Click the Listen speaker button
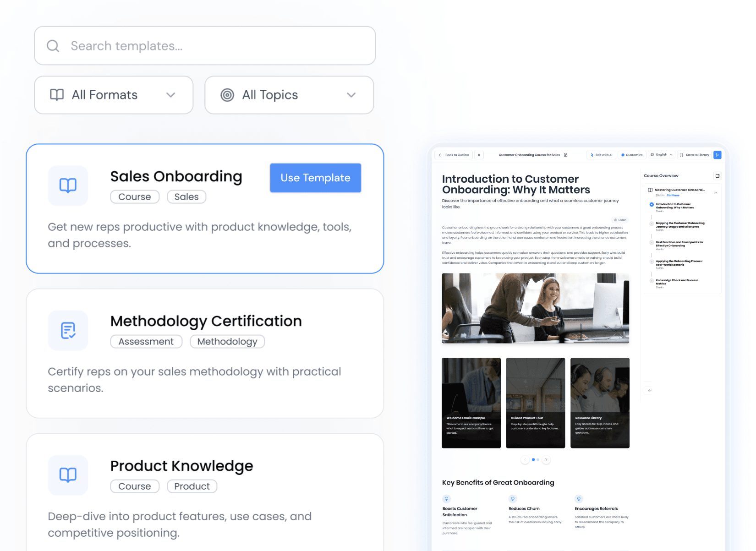Viewport: 756px width, 551px height. (620, 220)
